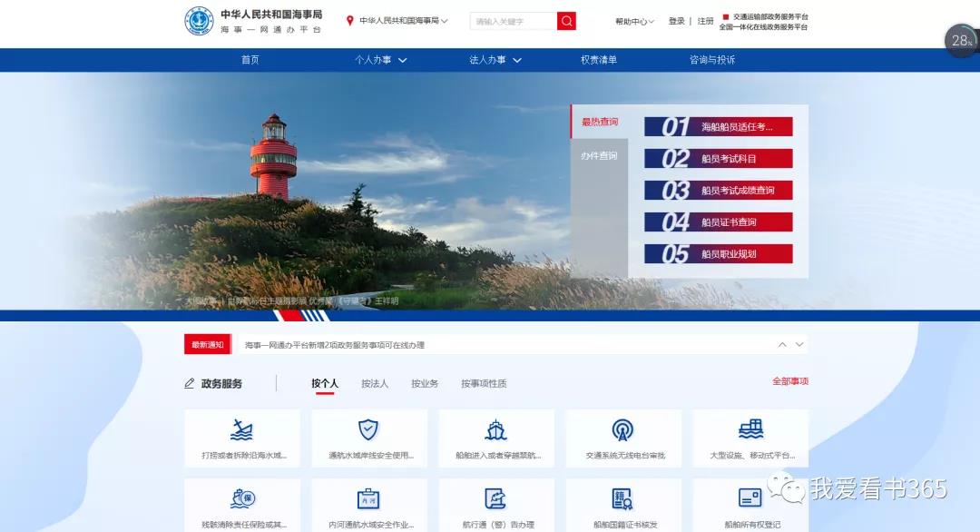Click the 海事一网通办平台 site title
Screen dimensions: 980x532
pos(270,29)
